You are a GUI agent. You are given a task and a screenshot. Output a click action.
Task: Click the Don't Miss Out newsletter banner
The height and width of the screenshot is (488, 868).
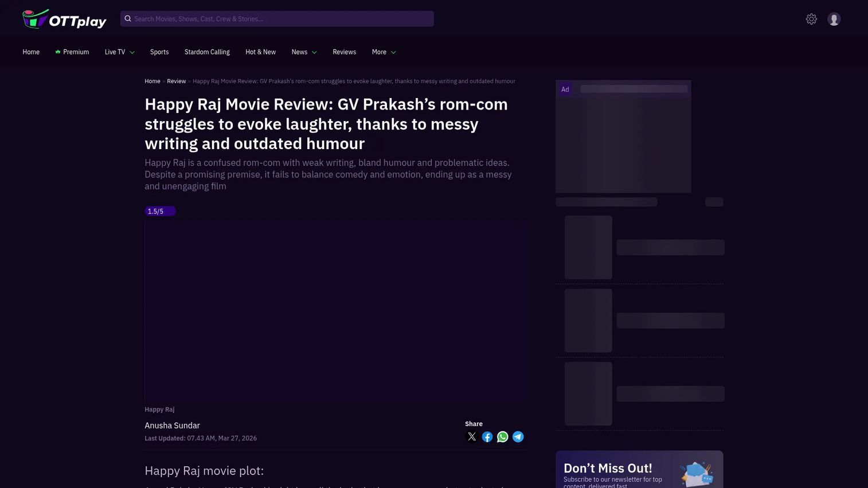pyautogui.click(x=639, y=469)
